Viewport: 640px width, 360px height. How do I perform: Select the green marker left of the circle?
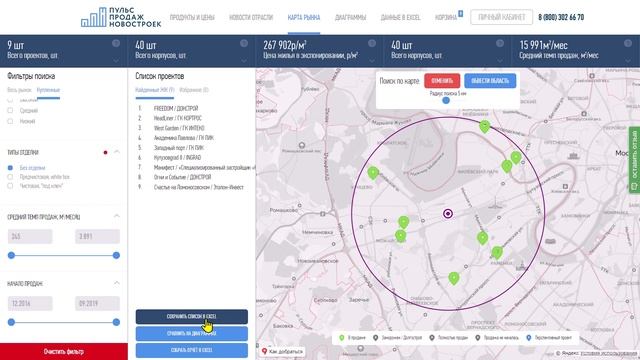[373, 173]
